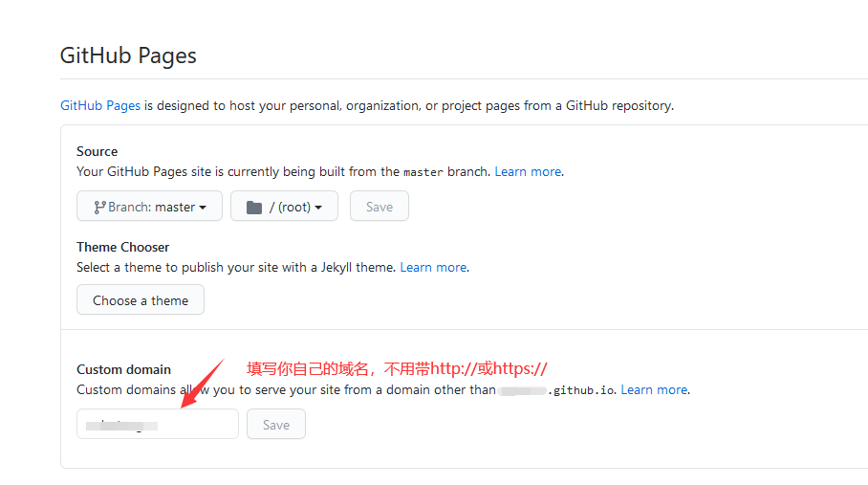Open Learn more about Jekyll themes

[x=433, y=268]
